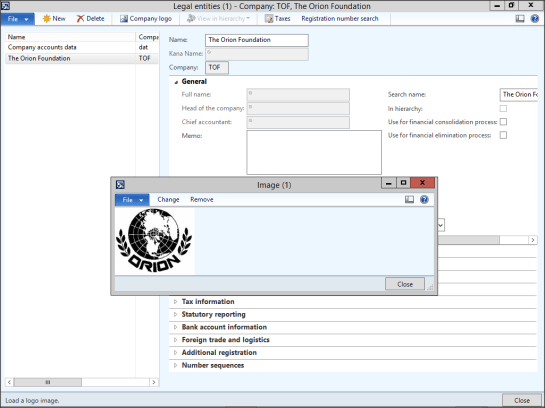Viewport: 545px width, 408px height.
Task: Click the layout icon in the Image dialog
Action: [x=409, y=199]
